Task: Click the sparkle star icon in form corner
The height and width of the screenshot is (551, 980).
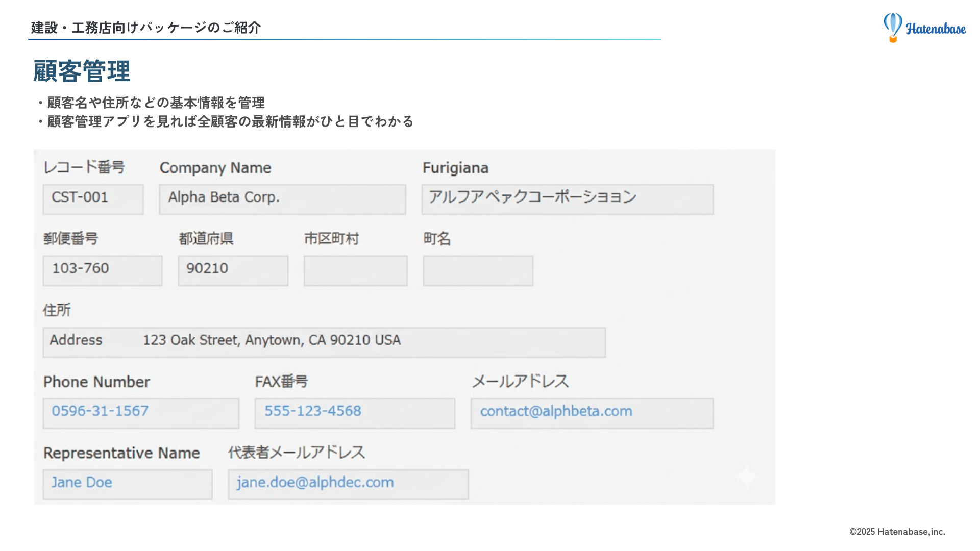Action: (746, 477)
